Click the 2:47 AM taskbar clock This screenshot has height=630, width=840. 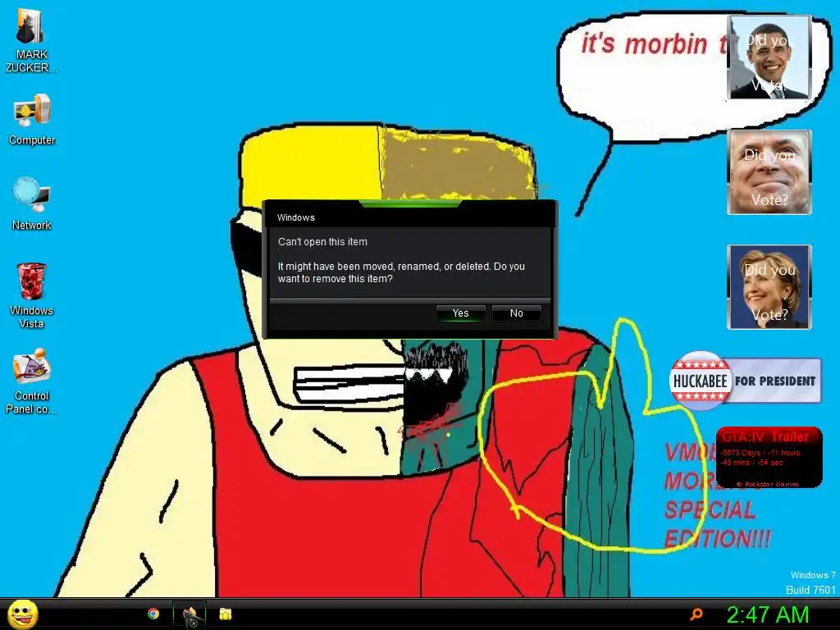click(767, 614)
